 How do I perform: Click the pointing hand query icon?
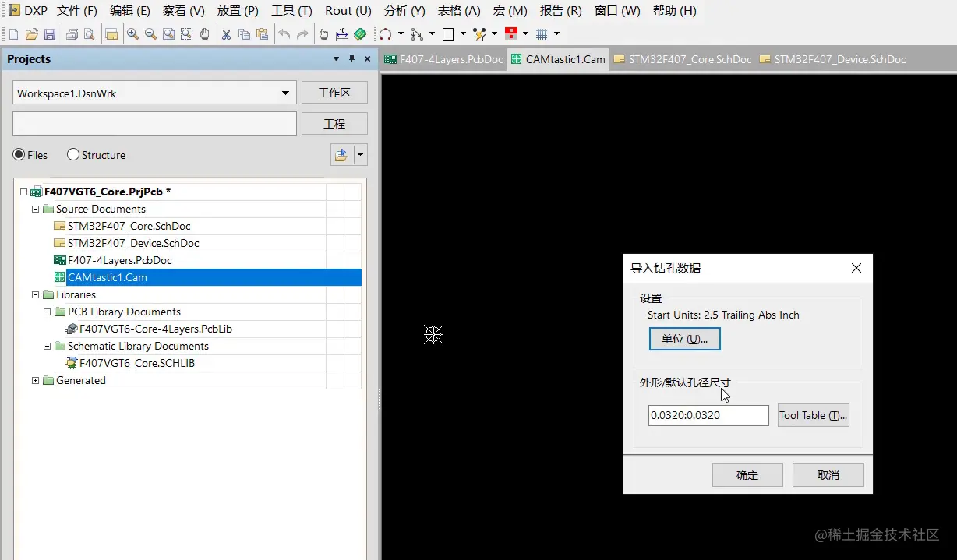324,34
